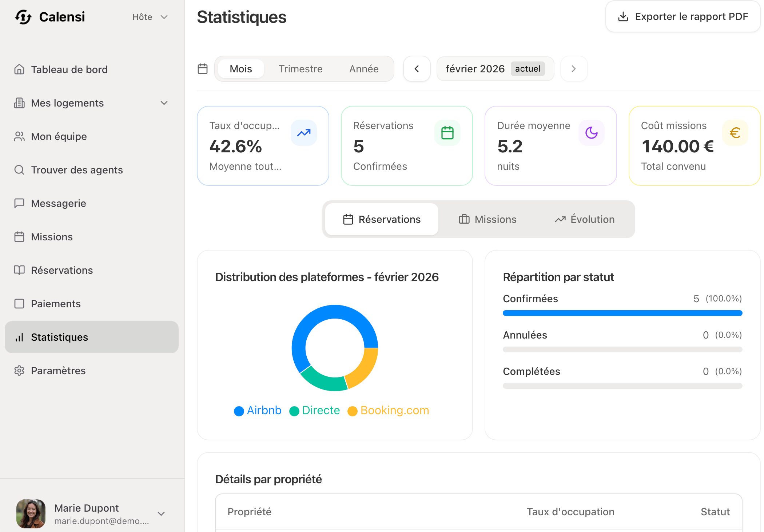The image size is (764, 532).
Task: Go to the previous month
Action: pyautogui.click(x=417, y=69)
